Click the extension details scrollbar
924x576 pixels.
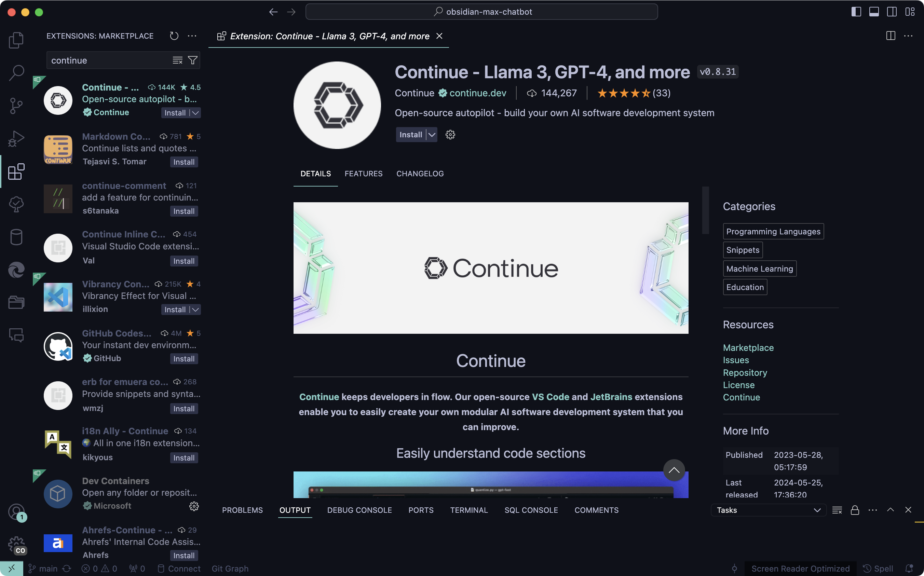(705, 210)
